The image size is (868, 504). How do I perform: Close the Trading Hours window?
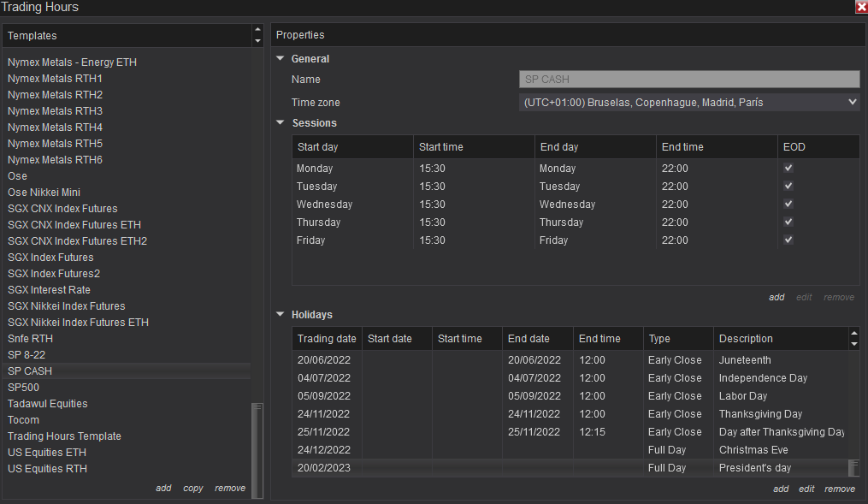point(861,7)
